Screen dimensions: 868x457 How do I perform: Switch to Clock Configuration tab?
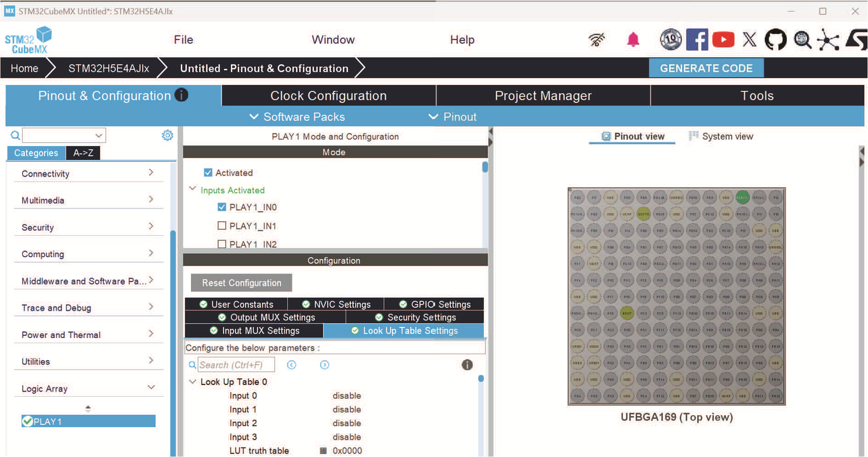point(329,96)
